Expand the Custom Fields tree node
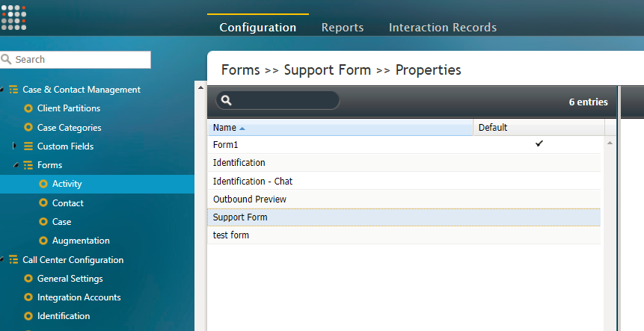644x331 pixels. click(x=15, y=146)
